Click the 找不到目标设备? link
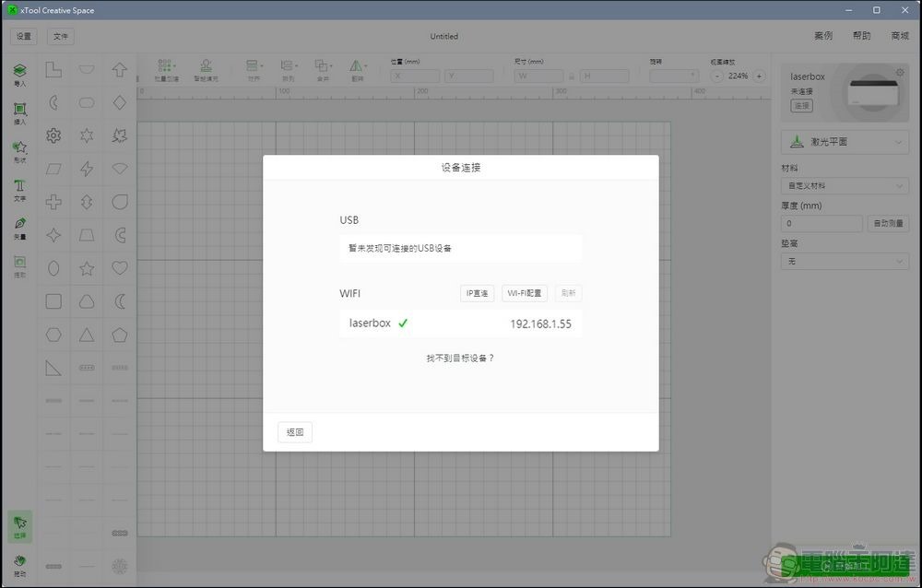Viewport: 922px width, 588px height. click(460, 359)
